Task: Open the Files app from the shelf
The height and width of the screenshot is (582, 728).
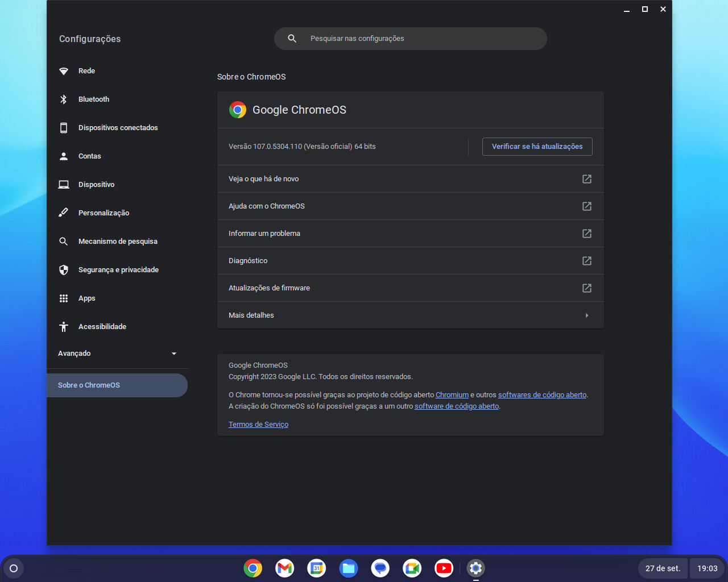Action: [x=349, y=568]
